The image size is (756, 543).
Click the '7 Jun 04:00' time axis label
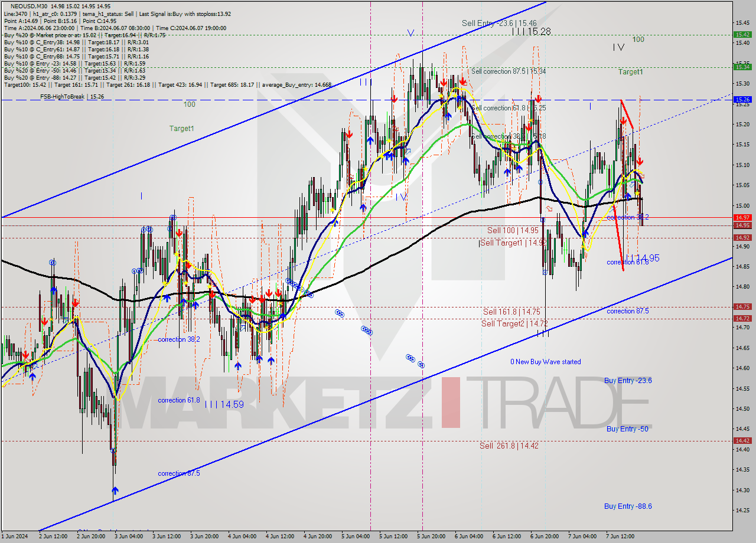(583, 537)
